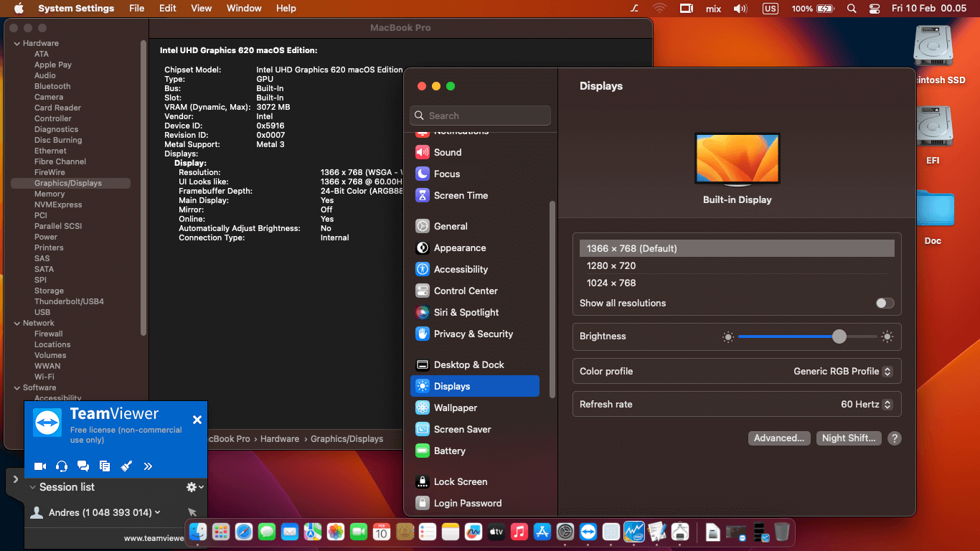Click the volume icon in menu bar
The image size is (980, 551).
(x=740, y=9)
